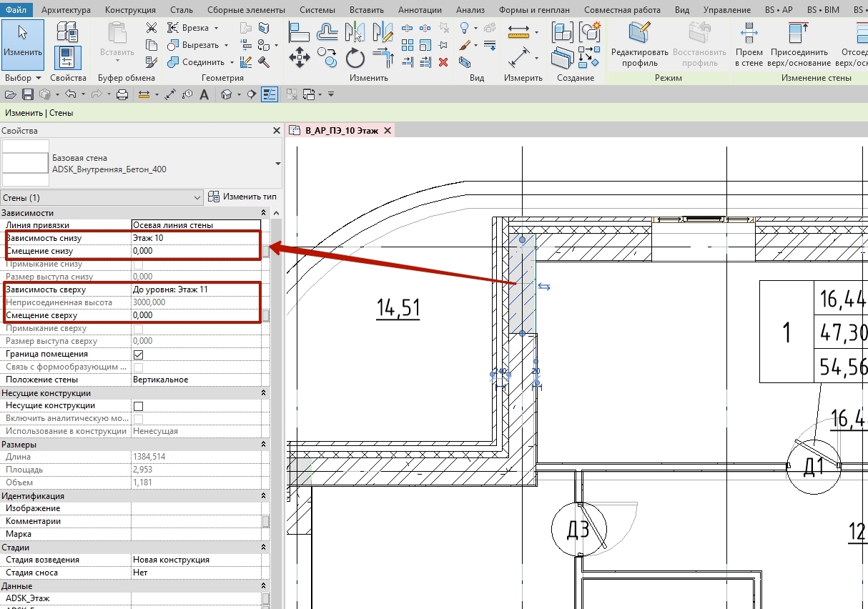The width and height of the screenshot is (868, 609).
Task: Uncheck the Граница помещения checkbox
Action: [139, 355]
